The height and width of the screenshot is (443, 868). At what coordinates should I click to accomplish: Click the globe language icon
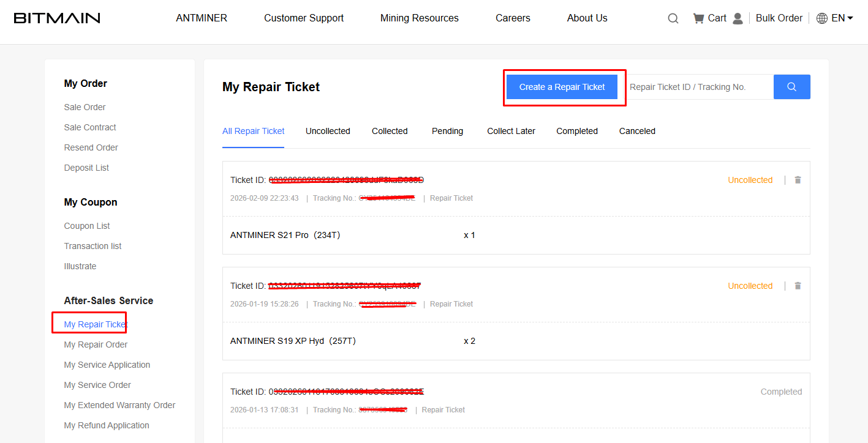(x=822, y=18)
